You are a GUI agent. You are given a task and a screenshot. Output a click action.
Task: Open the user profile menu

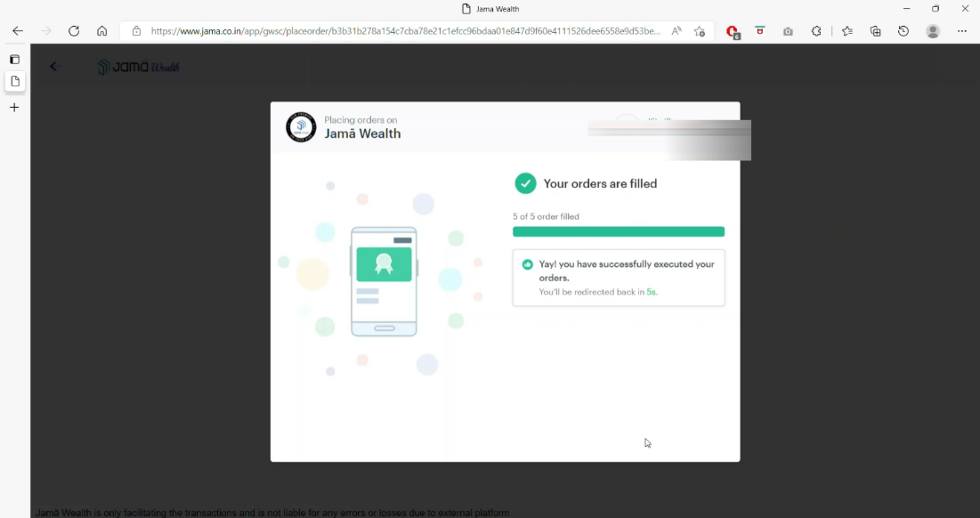click(x=933, y=31)
